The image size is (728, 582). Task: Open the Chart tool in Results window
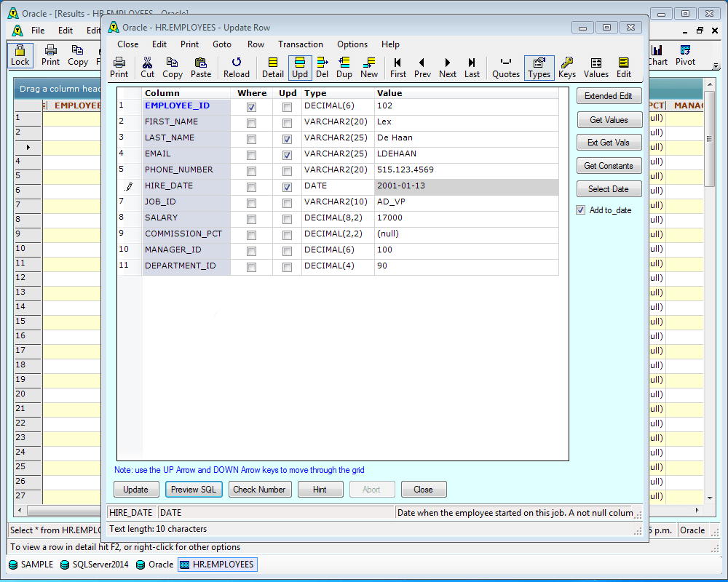point(657,55)
